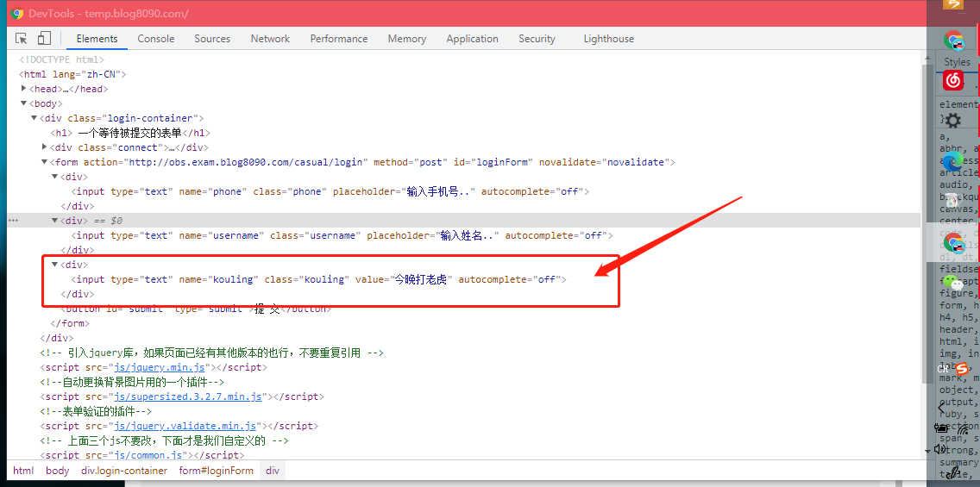This screenshot has height=487, width=980.
Task: Collapse the div login-container node
Action: coord(35,118)
